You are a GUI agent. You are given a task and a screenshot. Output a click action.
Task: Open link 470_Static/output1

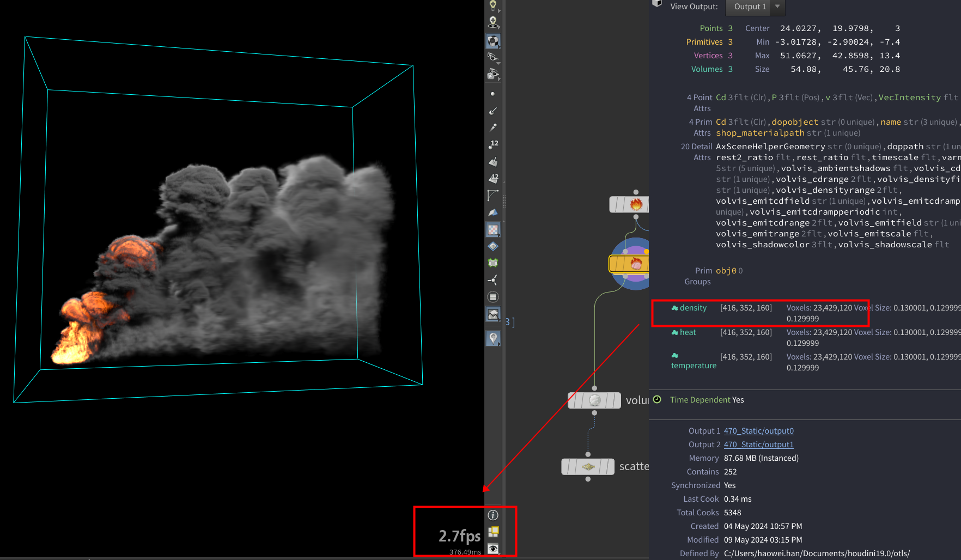click(x=758, y=445)
